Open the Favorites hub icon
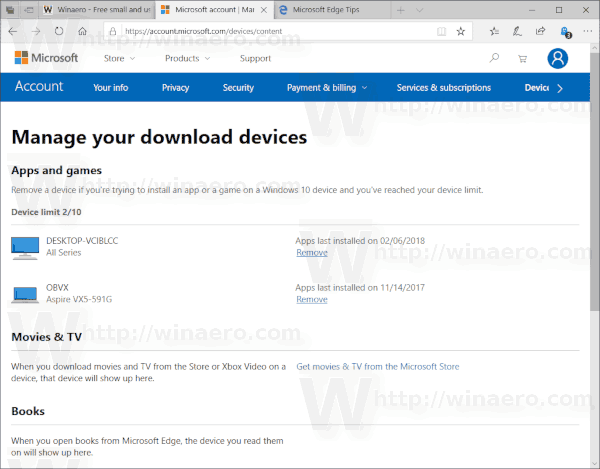 click(x=494, y=31)
